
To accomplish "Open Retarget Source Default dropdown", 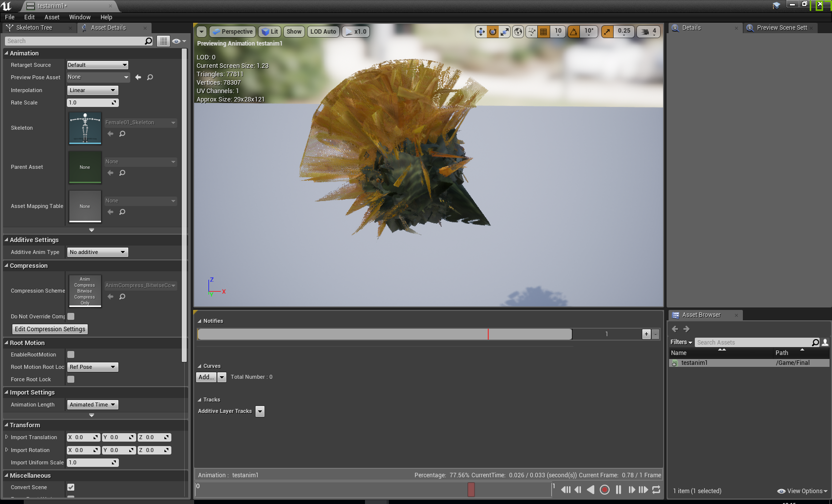I will click(x=98, y=65).
